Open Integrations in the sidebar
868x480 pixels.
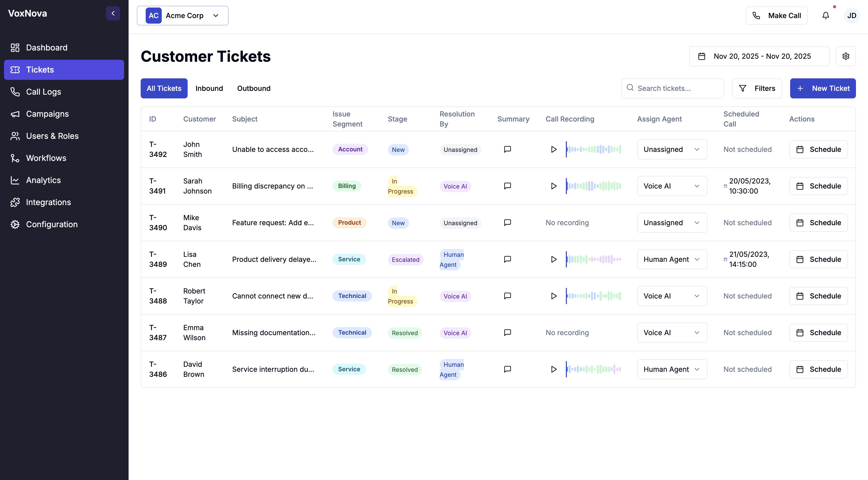[x=48, y=202]
